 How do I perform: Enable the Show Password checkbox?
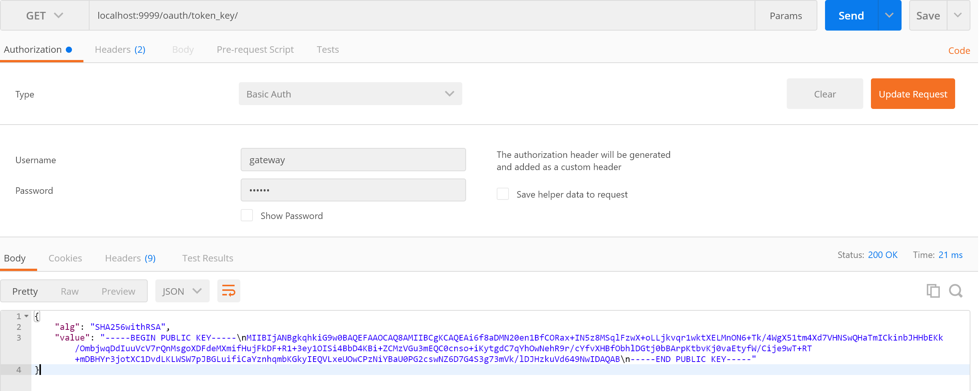[x=247, y=216]
